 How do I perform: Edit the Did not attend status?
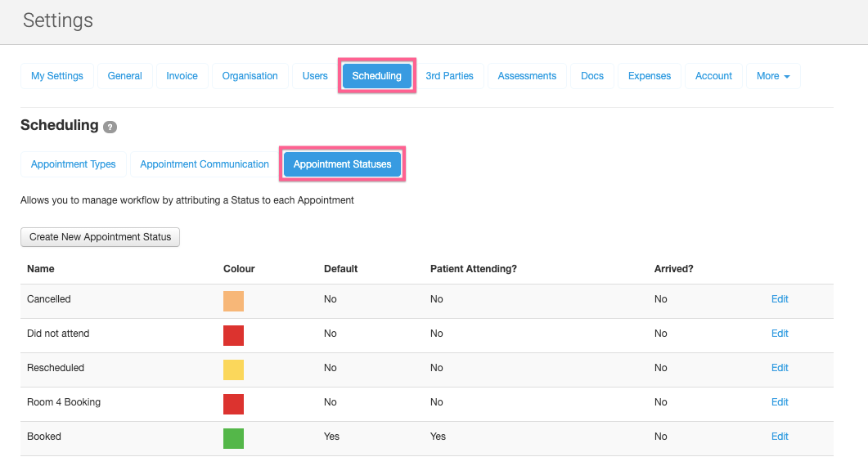780,333
